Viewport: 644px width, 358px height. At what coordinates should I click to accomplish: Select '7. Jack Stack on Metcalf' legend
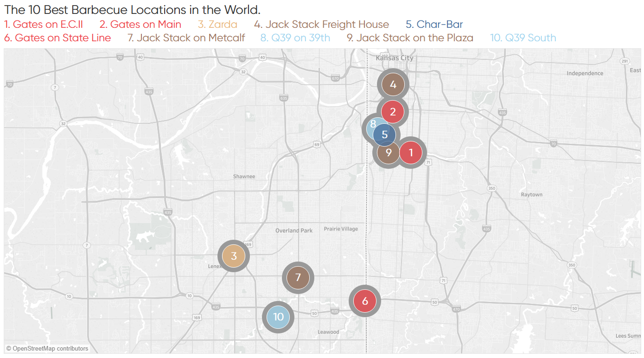(186, 38)
